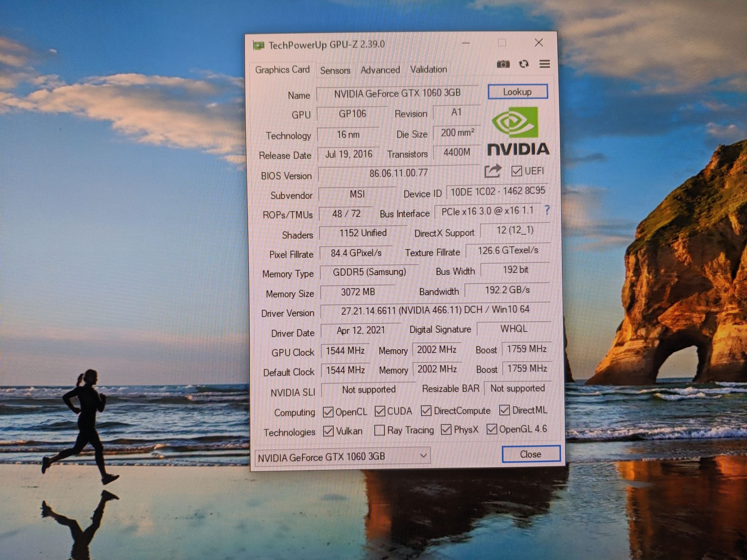Open the Validation tab

pos(428,69)
